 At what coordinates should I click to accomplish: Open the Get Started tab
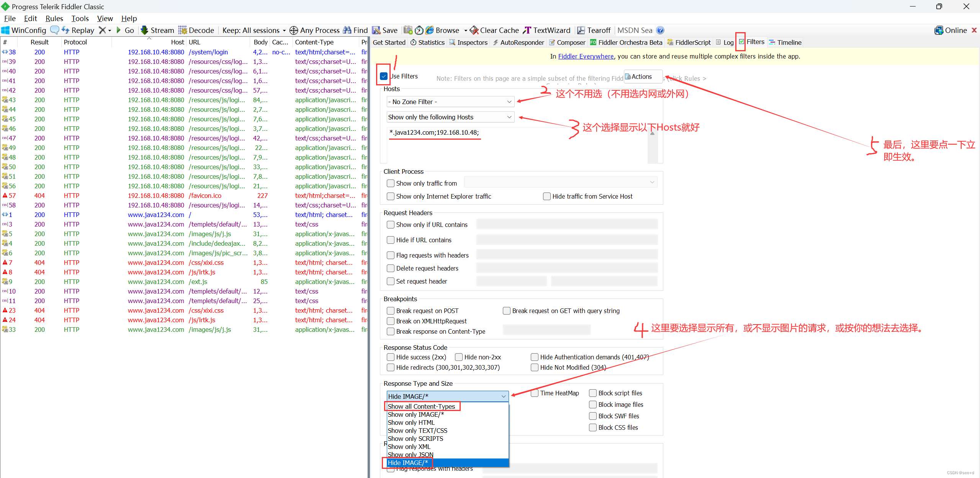point(389,42)
